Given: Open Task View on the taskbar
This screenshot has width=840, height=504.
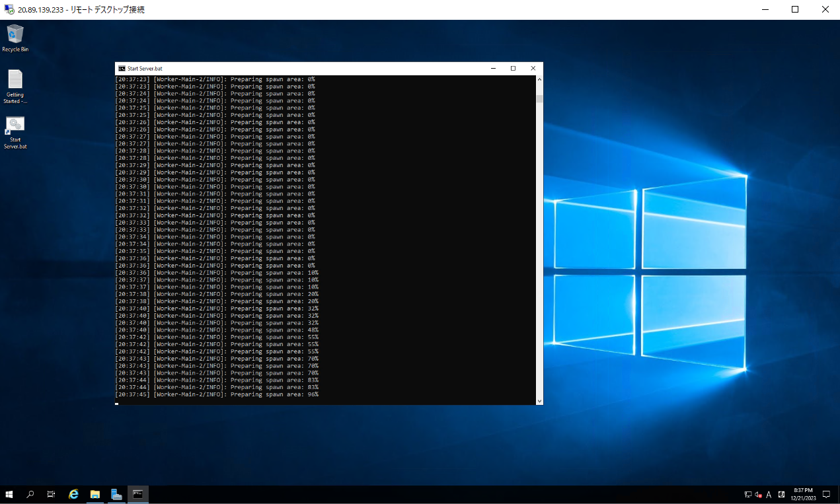Looking at the screenshot, I should [51, 494].
